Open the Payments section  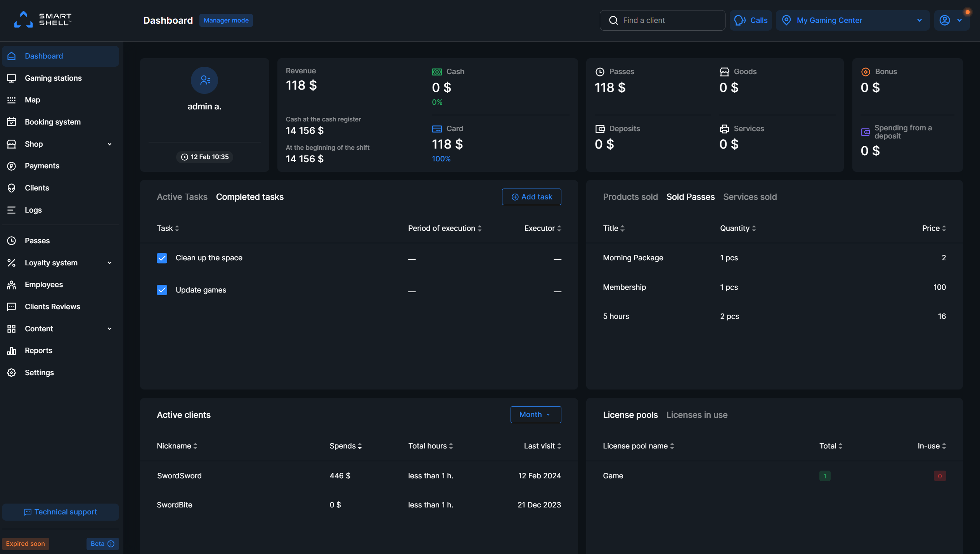click(42, 166)
